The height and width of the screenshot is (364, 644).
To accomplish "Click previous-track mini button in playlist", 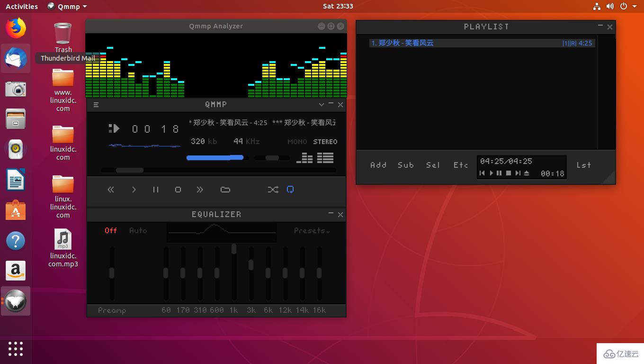I will (x=482, y=173).
